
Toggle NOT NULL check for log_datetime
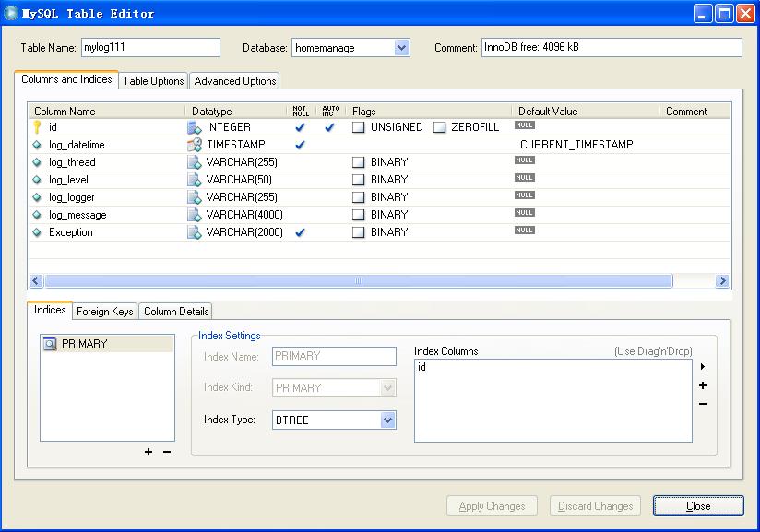(300, 145)
